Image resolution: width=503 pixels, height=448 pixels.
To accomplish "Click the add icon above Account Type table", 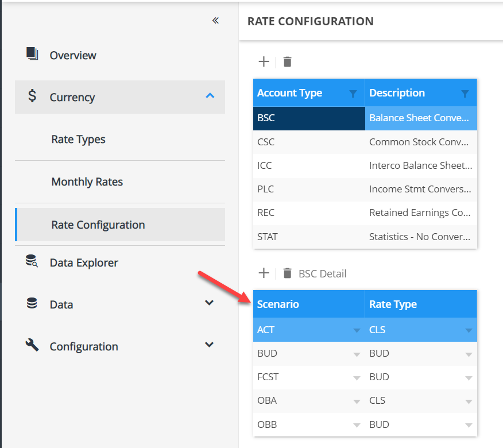I will pyautogui.click(x=264, y=61).
